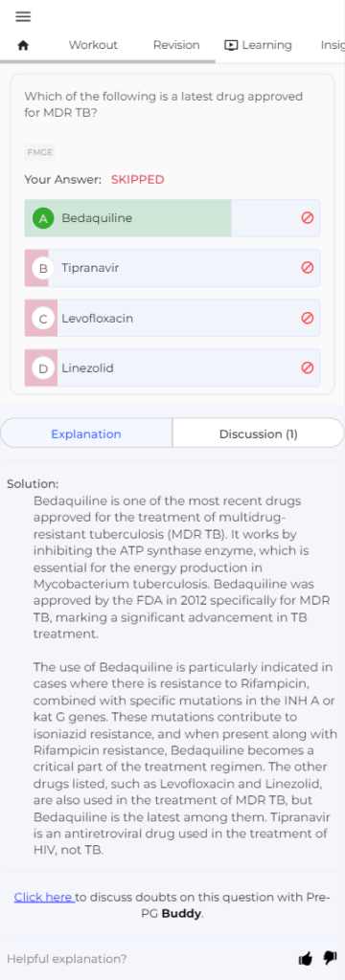
Task: Switch to the Revision tab
Action: click(176, 45)
